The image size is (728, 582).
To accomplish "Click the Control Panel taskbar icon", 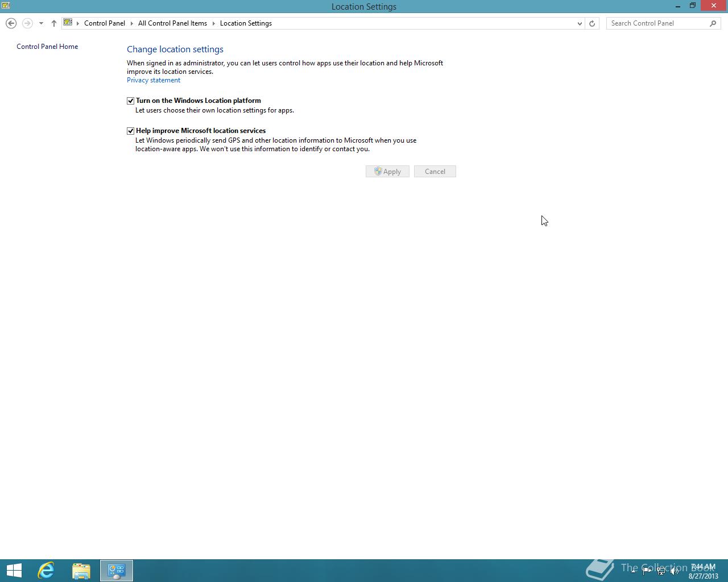I will tap(117, 571).
